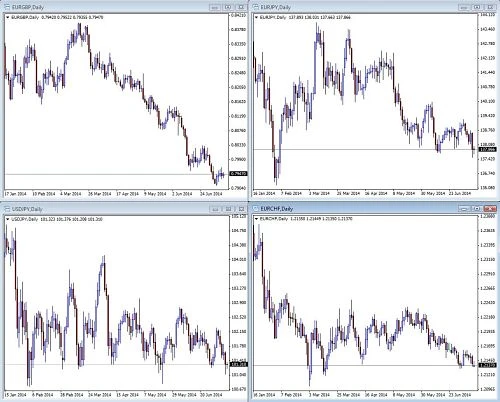Minimize the EURGBP,Daily chart window
Screen dimensions: 500x402
tap(215, 7)
